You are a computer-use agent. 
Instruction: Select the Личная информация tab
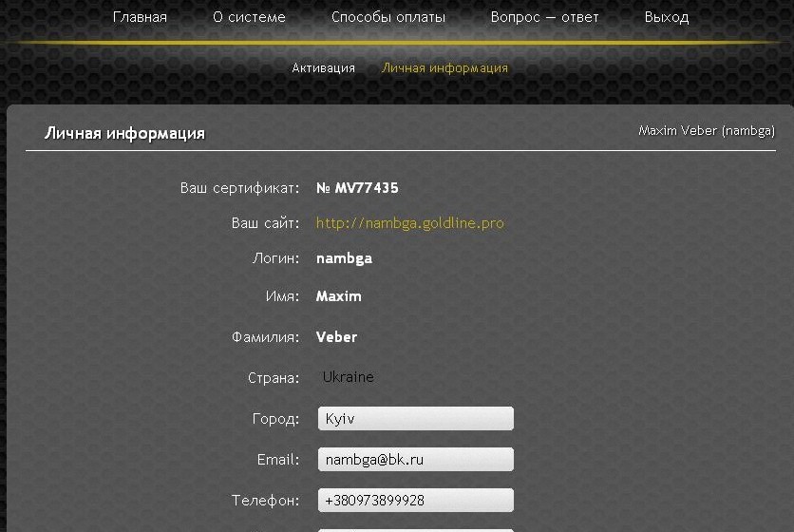[x=444, y=67]
